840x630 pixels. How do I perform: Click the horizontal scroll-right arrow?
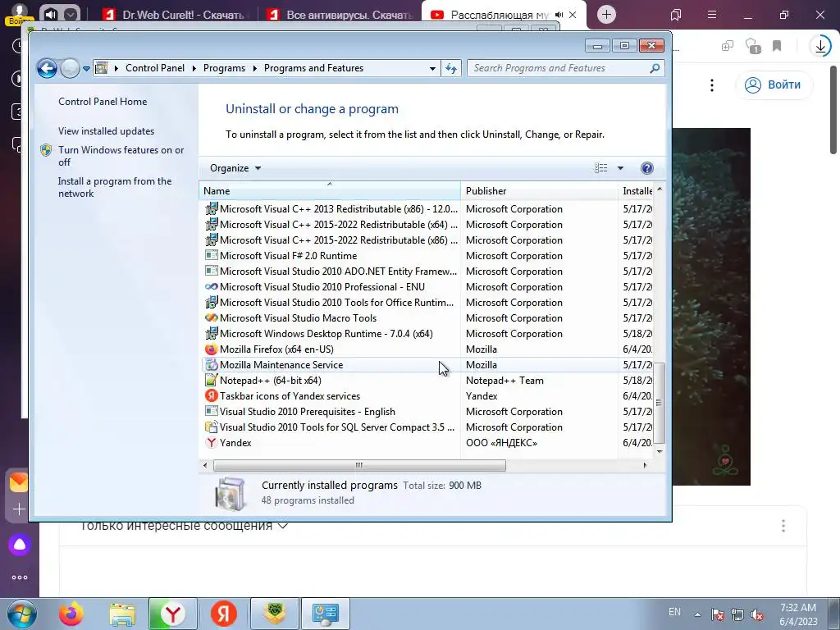(646, 466)
